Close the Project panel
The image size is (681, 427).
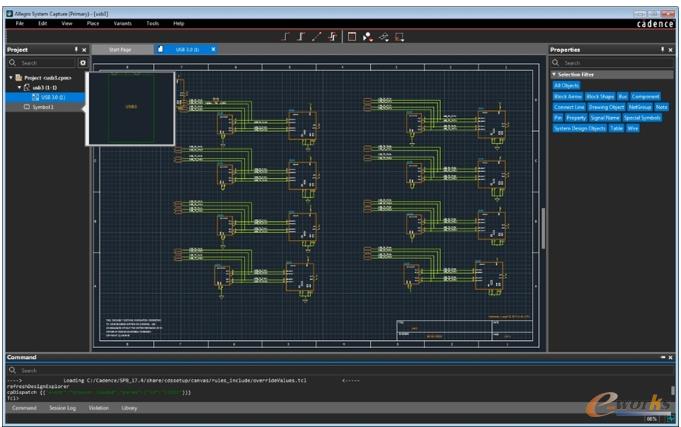[84, 50]
